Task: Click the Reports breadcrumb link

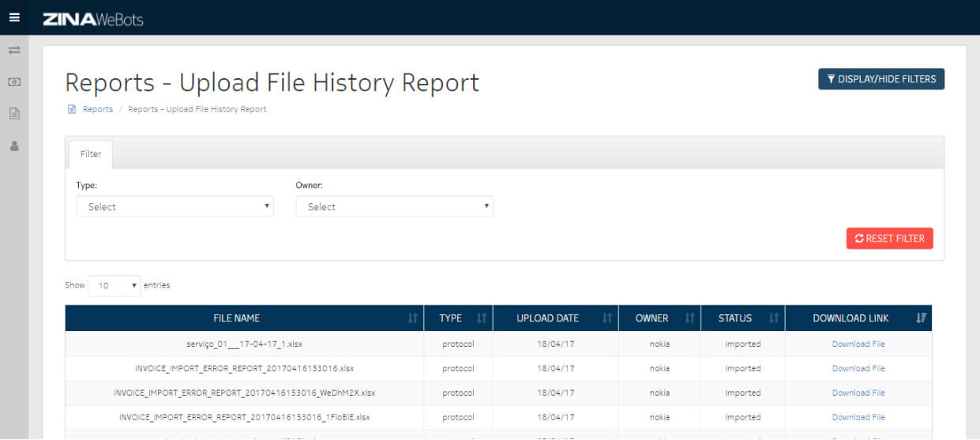Action: (x=97, y=109)
